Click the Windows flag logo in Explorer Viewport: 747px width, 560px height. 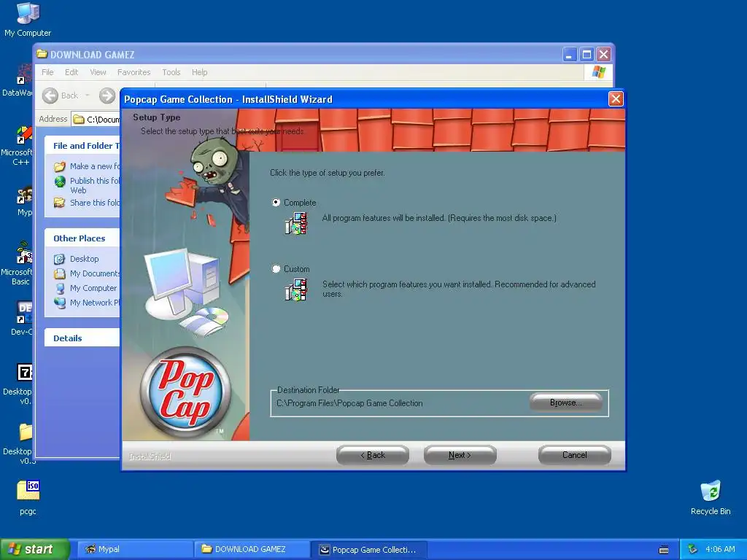coord(598,72)
